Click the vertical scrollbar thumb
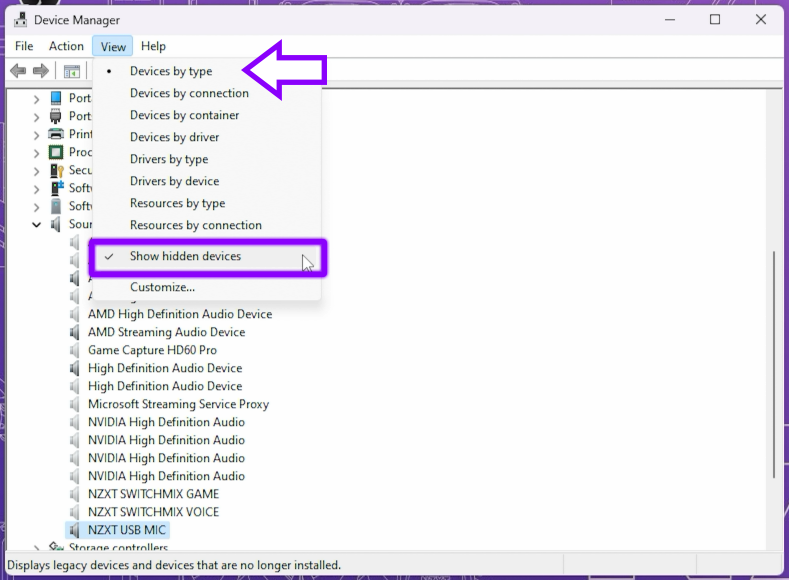The image size is (789, 580). pyautogui.click(x=774, y=365)
